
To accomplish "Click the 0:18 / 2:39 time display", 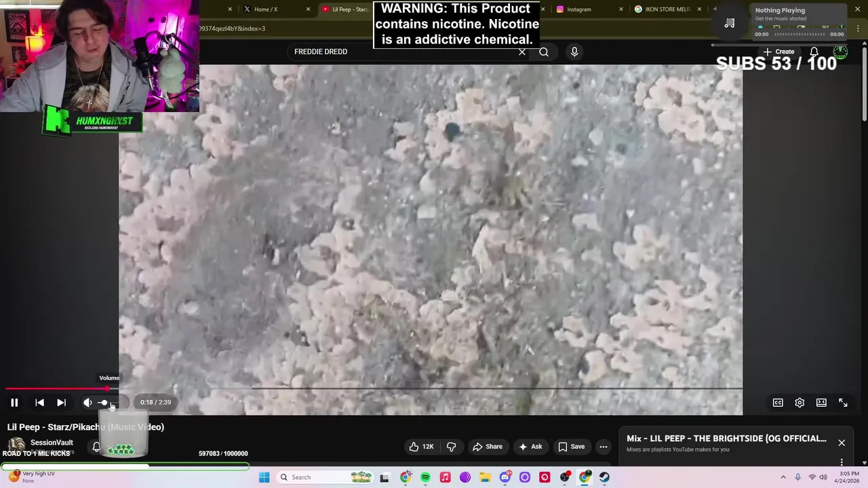I will click(155, 402).
